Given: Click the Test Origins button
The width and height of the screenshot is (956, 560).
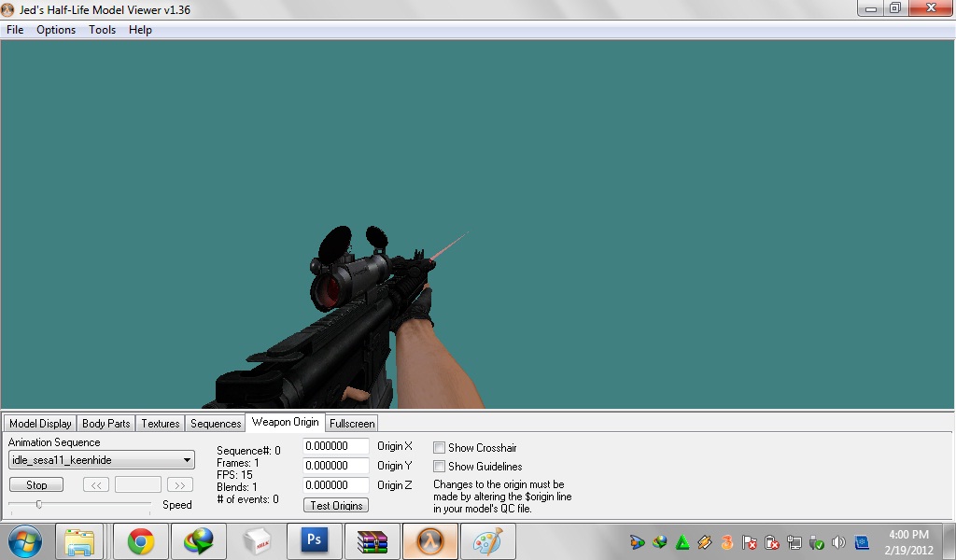Looking at the screenshot, I should [x=336, y=505].
